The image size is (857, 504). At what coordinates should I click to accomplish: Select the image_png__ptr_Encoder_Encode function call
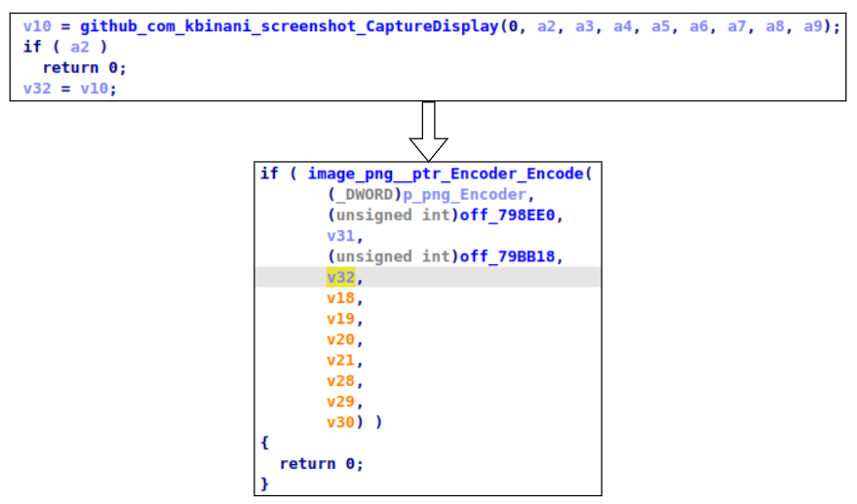(446, 174)
